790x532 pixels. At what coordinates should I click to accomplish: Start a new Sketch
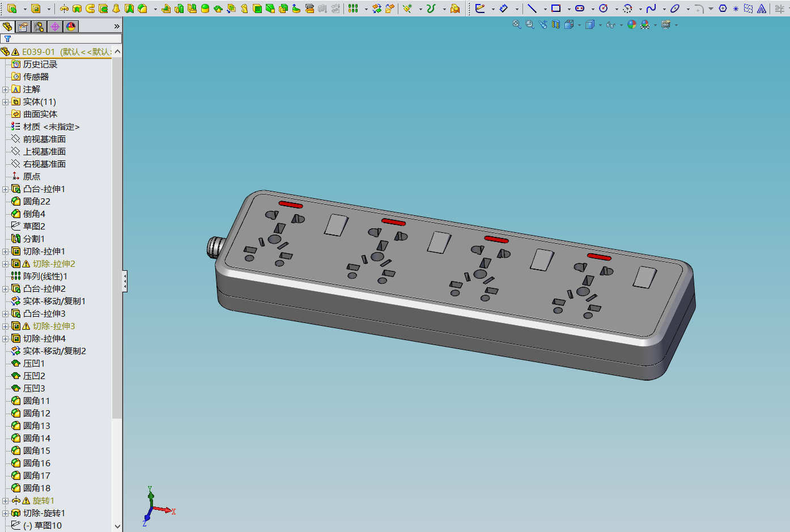[481, 8]
